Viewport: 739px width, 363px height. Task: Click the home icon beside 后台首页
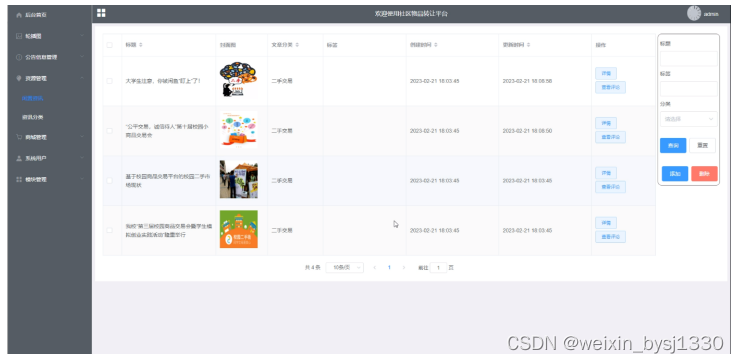19,15
